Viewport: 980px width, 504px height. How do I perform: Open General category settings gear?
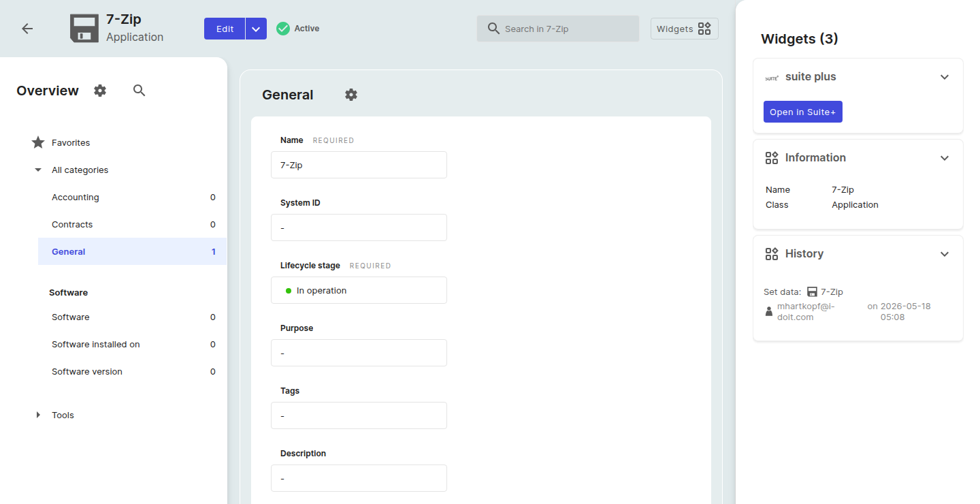click(x=351, y=95)
